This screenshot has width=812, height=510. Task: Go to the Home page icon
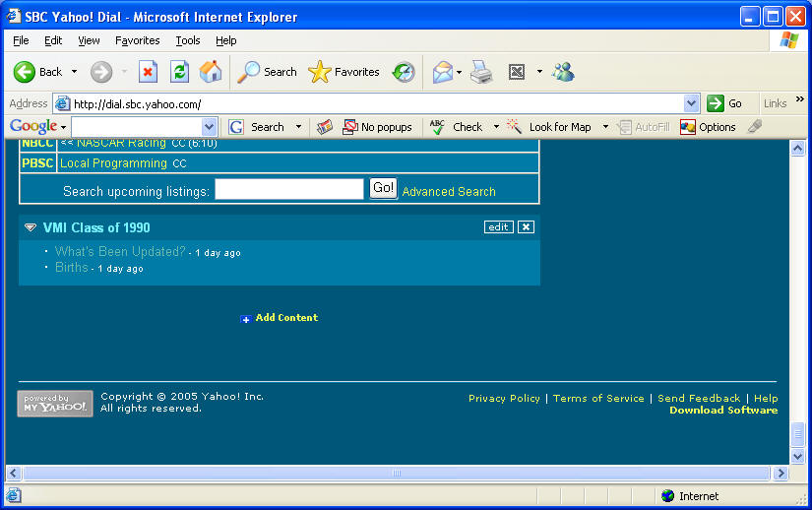click(x=211, y=72)
